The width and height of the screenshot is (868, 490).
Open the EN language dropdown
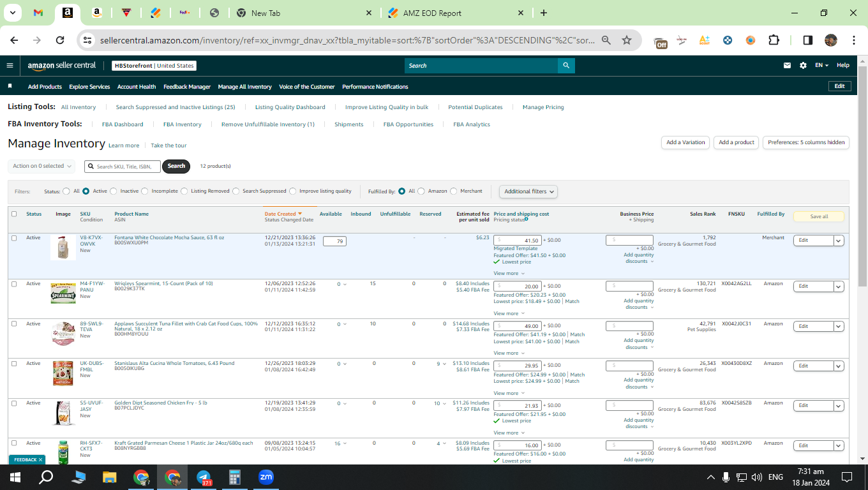pos(821,65)
